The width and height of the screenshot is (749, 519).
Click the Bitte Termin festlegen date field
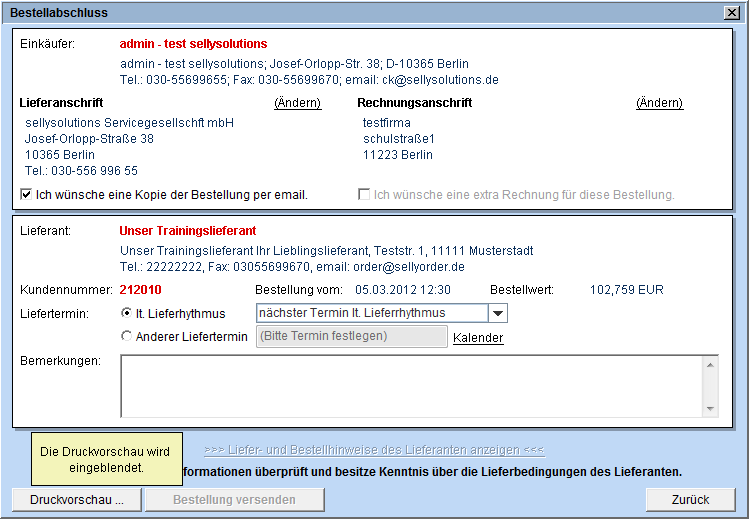click(351, 337)
